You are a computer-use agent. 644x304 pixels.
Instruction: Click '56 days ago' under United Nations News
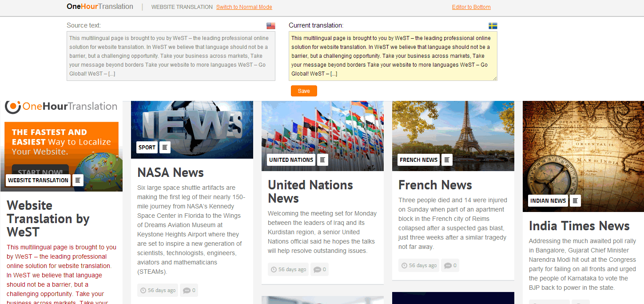coord(292,269)
